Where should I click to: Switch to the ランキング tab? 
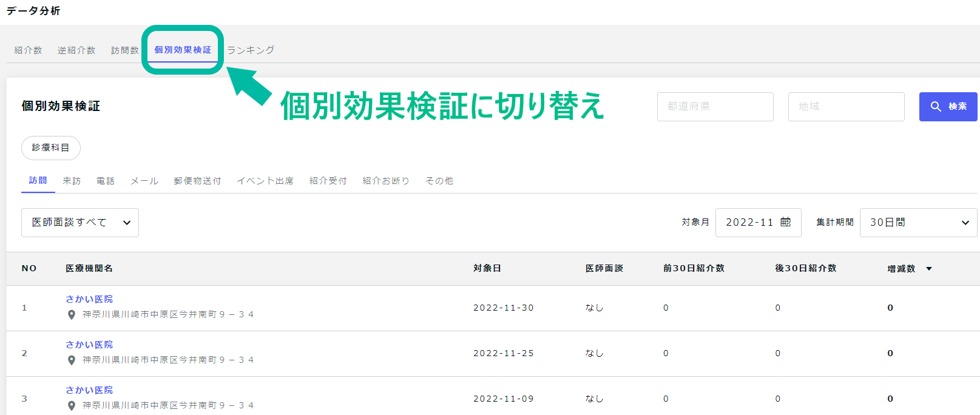click(251, 50)
